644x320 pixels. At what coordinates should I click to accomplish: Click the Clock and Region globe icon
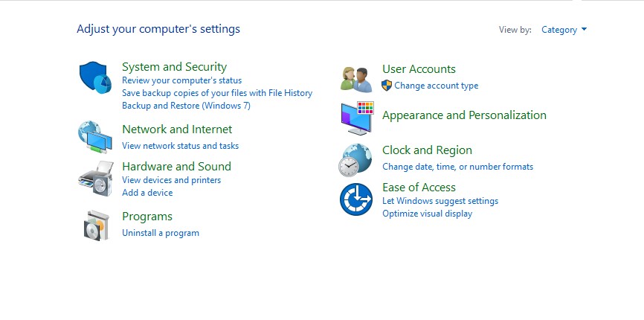tap(355, 160)
